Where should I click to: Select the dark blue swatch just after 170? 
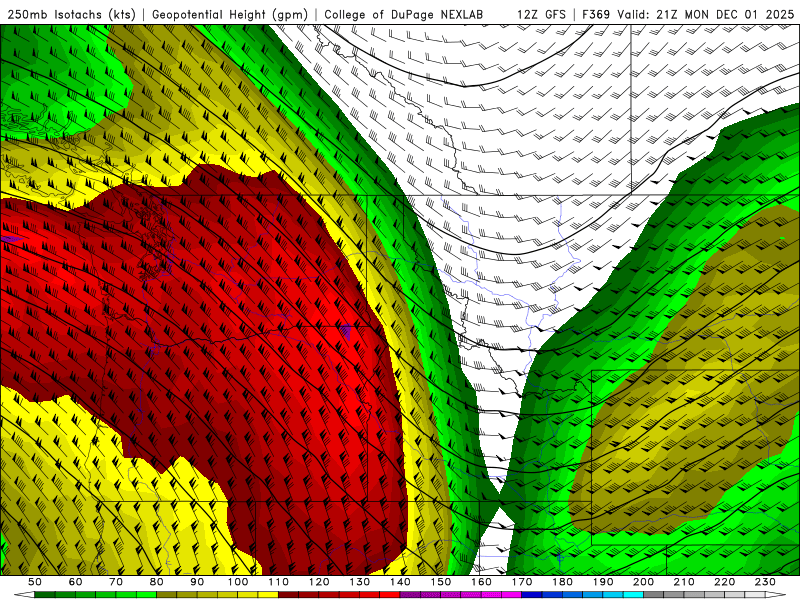(532, 595)
